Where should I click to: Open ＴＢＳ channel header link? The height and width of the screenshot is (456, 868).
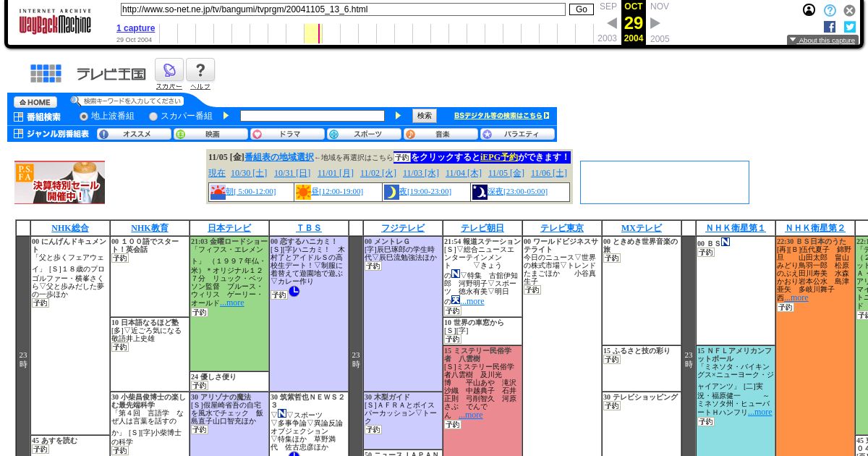[x=309, y=228]
